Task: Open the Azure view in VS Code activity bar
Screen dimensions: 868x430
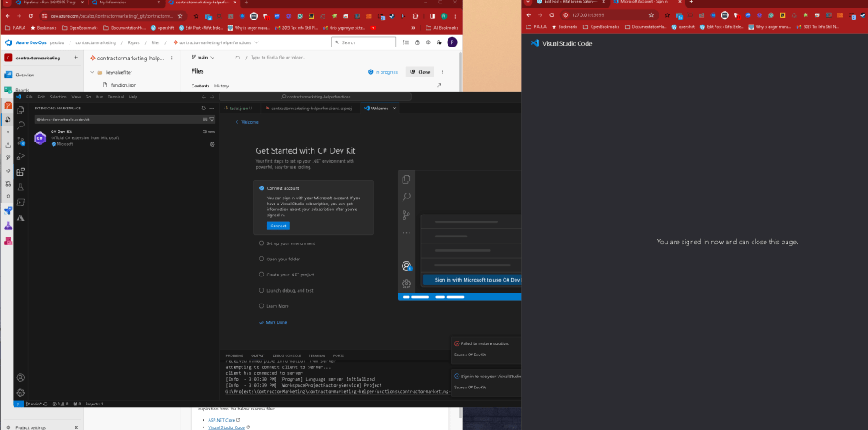Action: [20, 218]
